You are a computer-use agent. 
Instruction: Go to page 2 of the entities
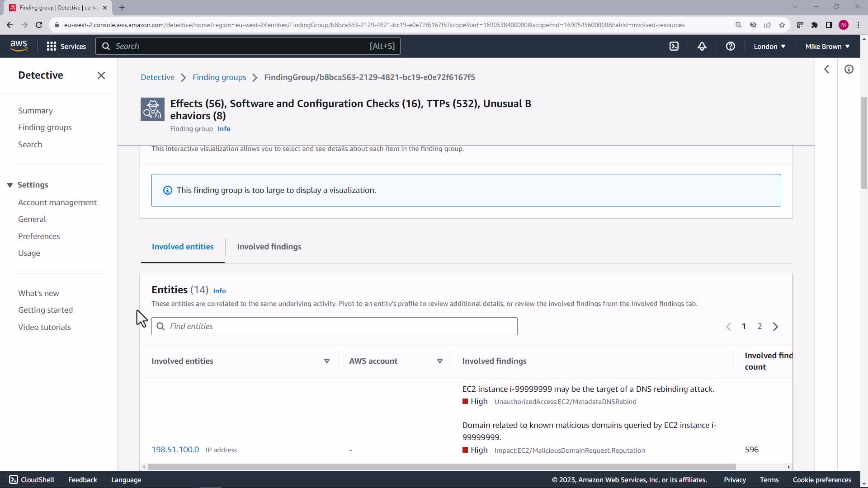pos(759,326)
